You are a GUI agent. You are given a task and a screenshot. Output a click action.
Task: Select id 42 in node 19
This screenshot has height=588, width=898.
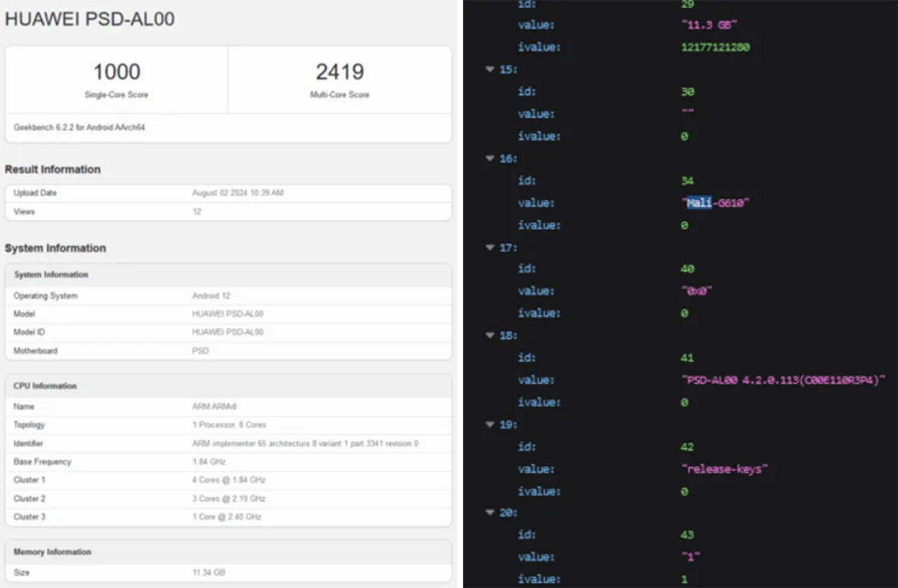pyautogui.click(x=688, y=447)
